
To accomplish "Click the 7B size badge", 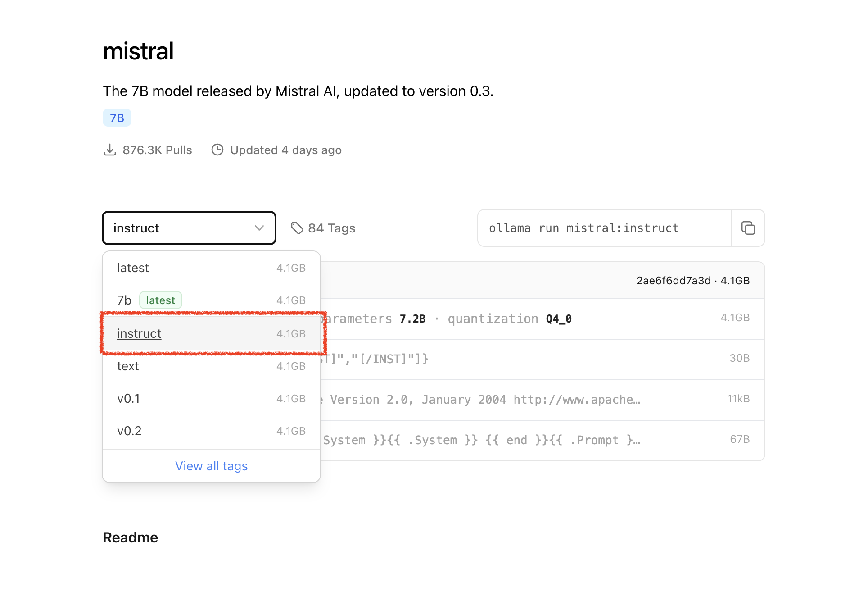I will tap(117, 118).
